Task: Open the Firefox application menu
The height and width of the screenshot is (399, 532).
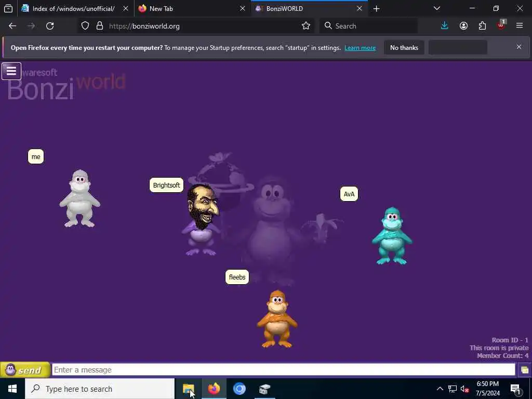Action: [520, 25]
